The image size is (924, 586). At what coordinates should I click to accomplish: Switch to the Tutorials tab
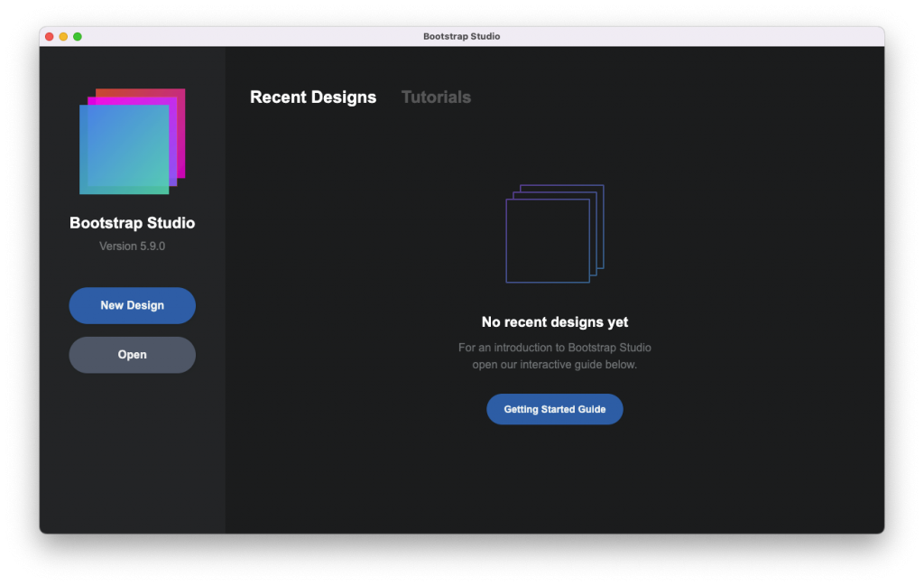click(436, 98)
